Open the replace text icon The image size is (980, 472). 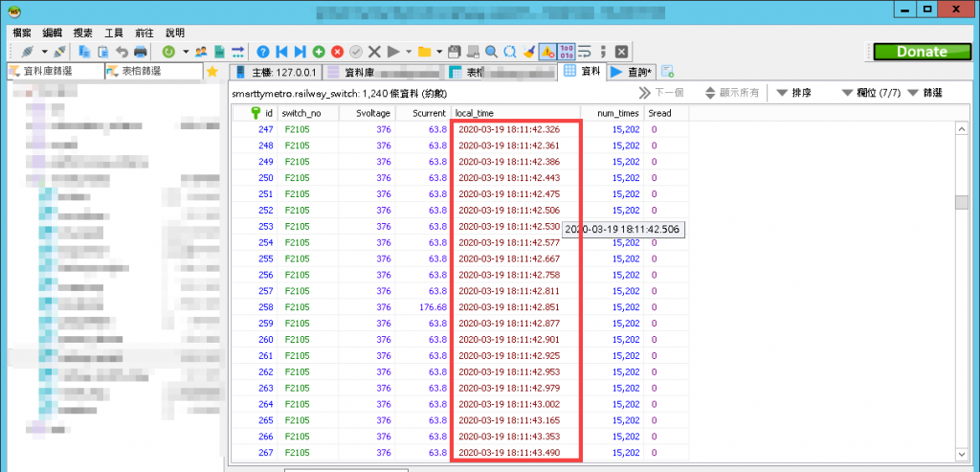point(511,52)
